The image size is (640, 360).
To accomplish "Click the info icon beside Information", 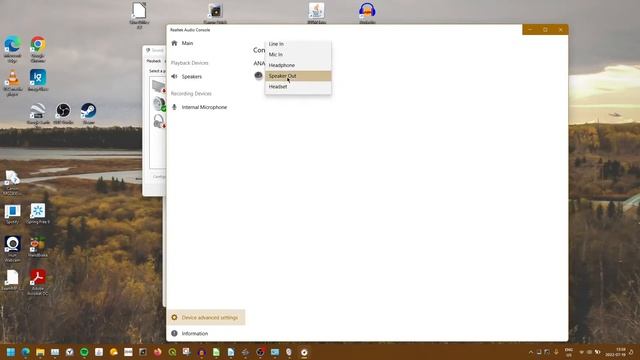I will 174,333.
